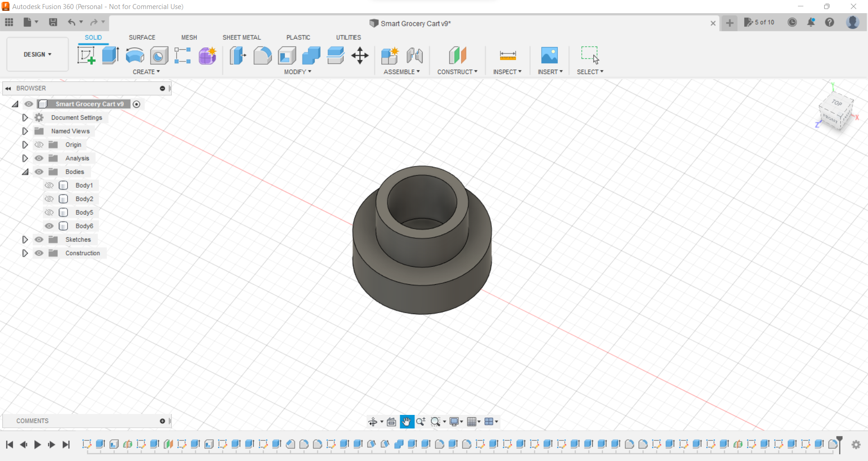Expand the Sketches folder in the browser
This screenshot has width=868, height=461.
(25, 240)
